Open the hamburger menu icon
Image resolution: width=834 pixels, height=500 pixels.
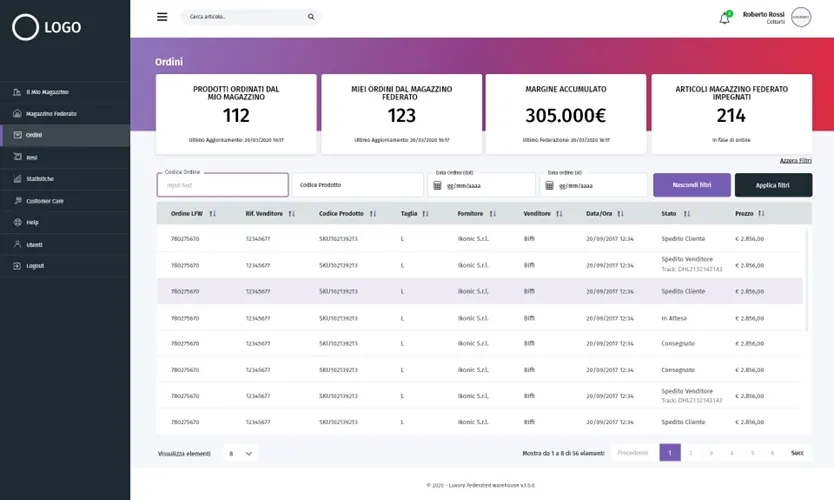pyautogui.click(x=162, y=17)
